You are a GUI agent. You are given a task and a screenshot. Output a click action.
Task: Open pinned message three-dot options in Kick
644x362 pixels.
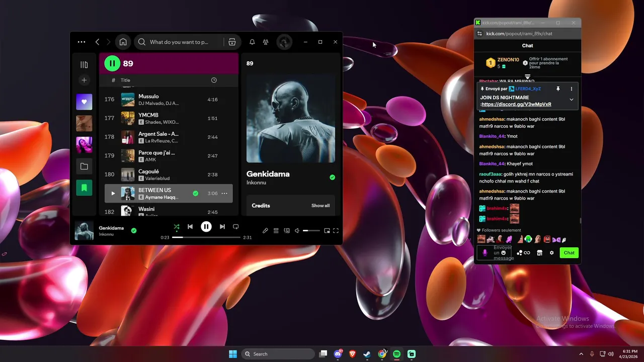[571, 88]
